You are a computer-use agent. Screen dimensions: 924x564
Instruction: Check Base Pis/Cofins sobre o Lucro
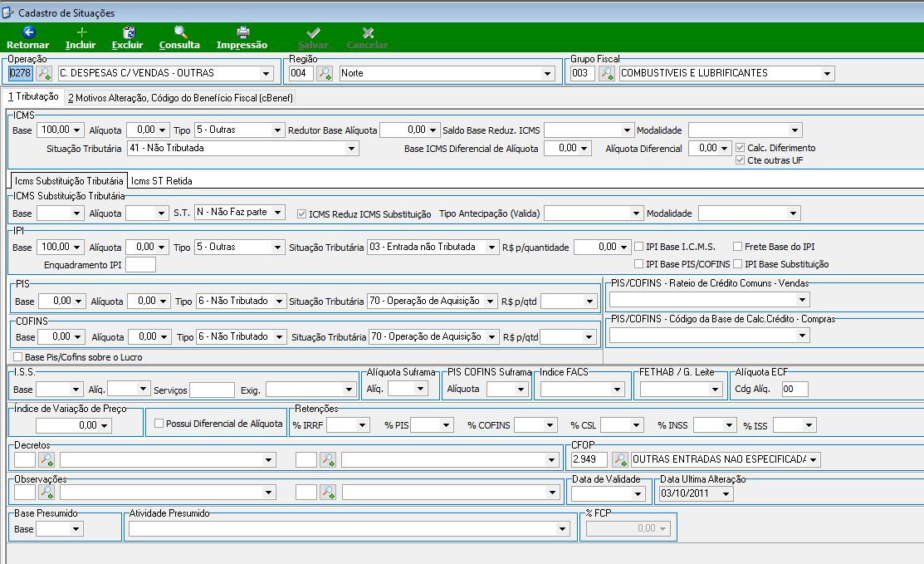pos(17,356)
